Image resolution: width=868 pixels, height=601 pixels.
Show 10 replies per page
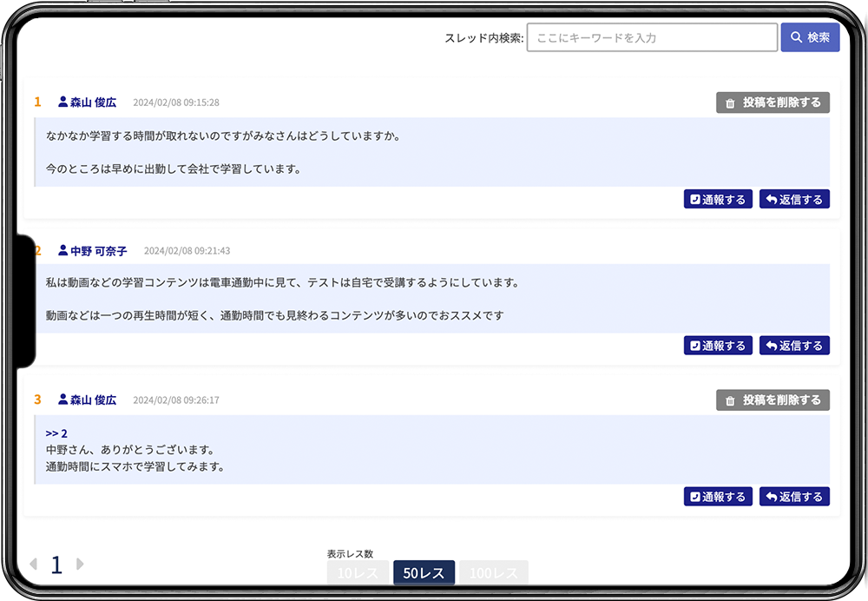click(357, 573)
